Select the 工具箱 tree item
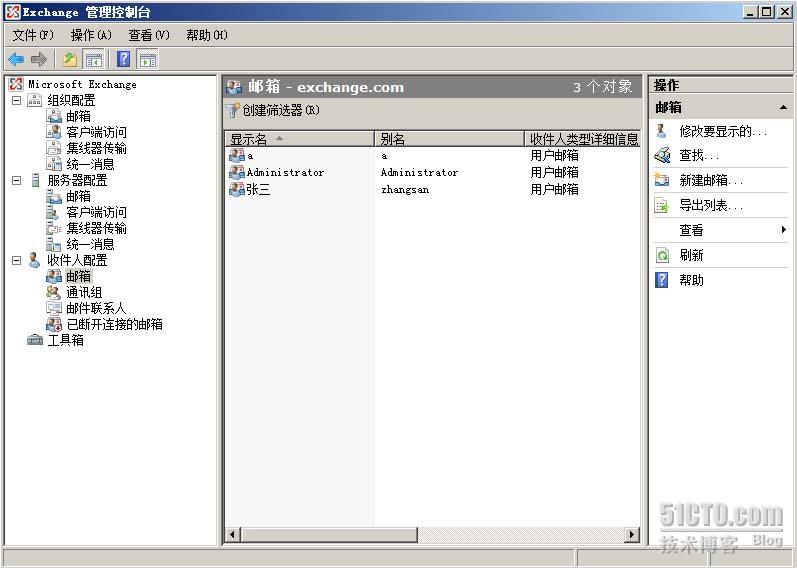The width and height of the screenshot is (797, 568). coord(66,340)
